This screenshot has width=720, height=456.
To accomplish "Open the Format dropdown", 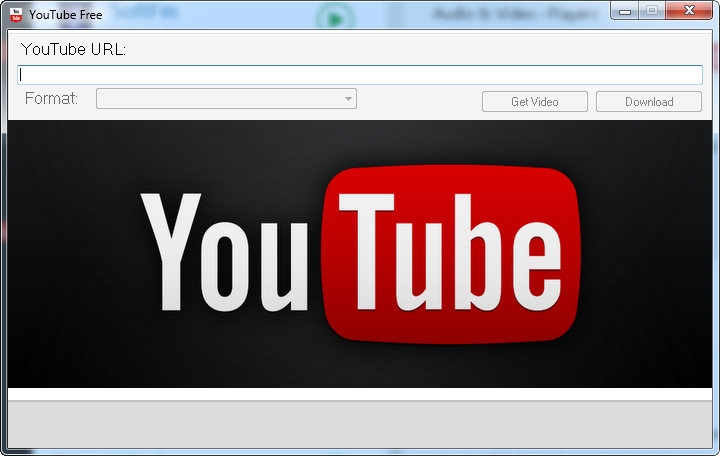I will click(x=226, y=99).
